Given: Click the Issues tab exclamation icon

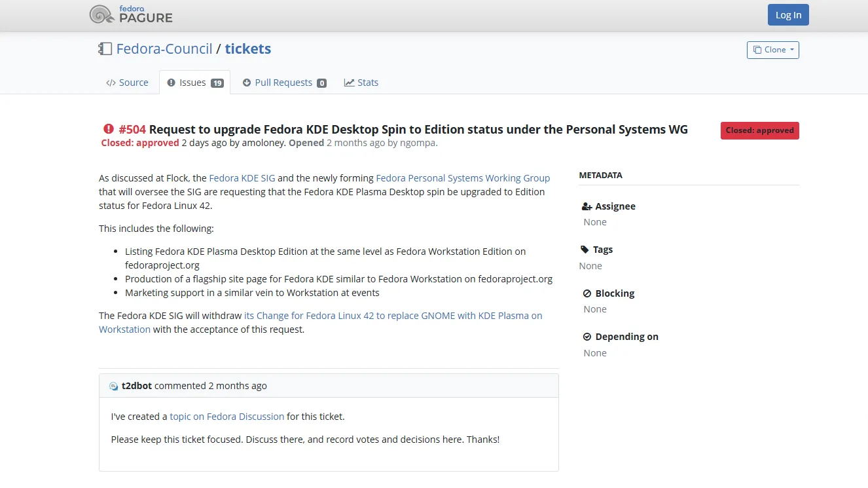Looking at the screenshot, I should (x=172, y=83).
